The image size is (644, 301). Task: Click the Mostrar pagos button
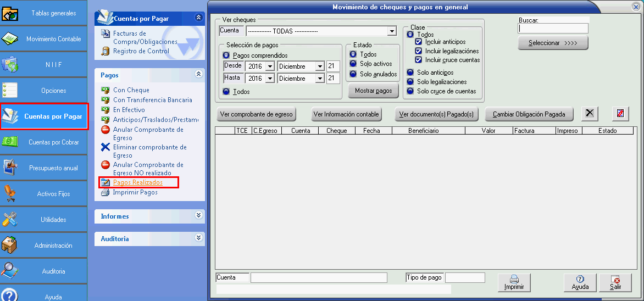(373, 91)
